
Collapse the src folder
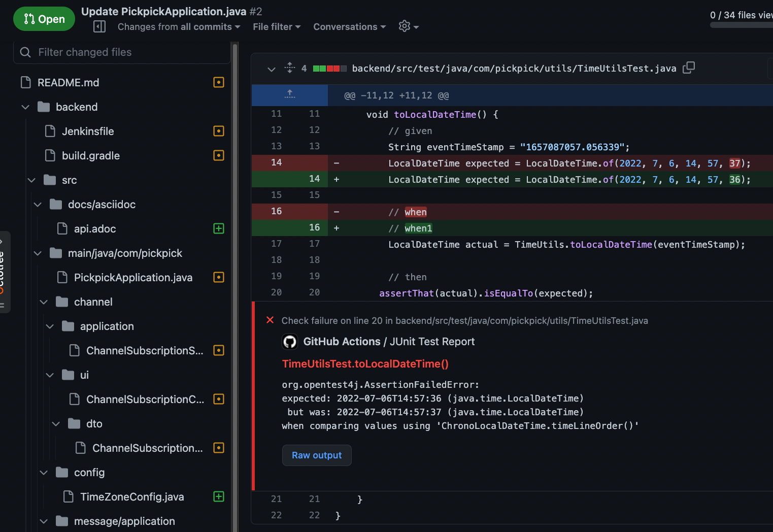coord(31,180)
